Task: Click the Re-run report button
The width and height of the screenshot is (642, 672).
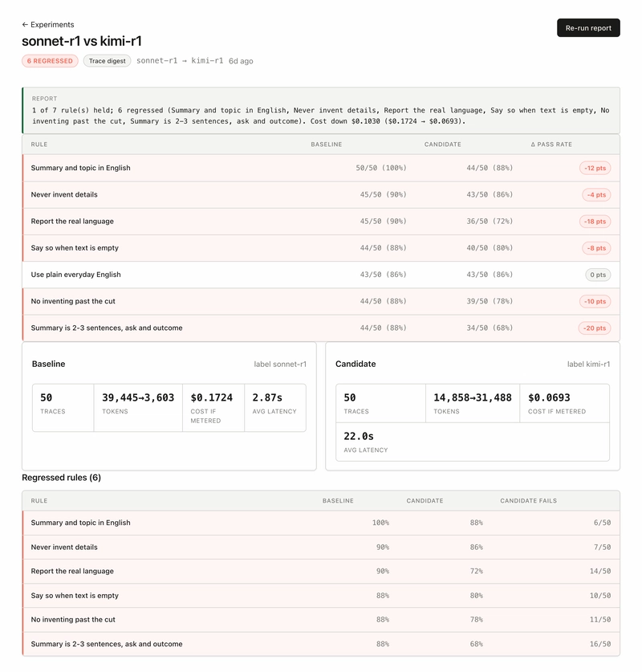Action: click(588, 28)
